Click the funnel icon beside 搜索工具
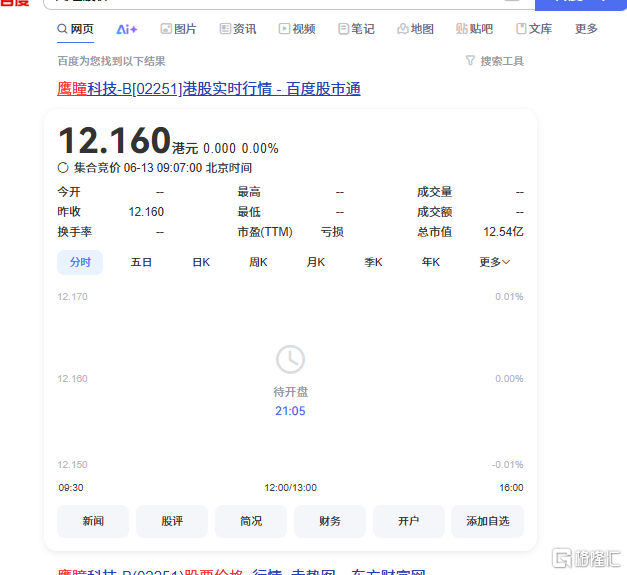Screen dimensions: 627x575 click(x=470, y=61)
